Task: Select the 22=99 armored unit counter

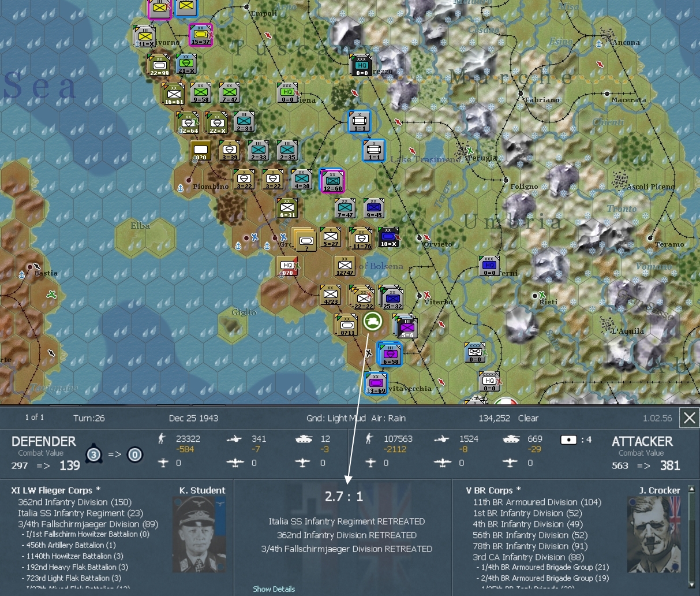Action: (159, 65)
